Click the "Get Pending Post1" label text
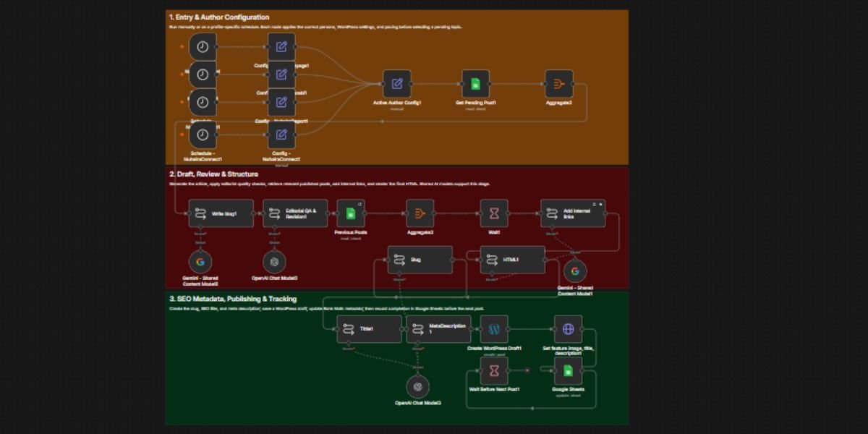 pyautogui.click(x=476, y=103)
